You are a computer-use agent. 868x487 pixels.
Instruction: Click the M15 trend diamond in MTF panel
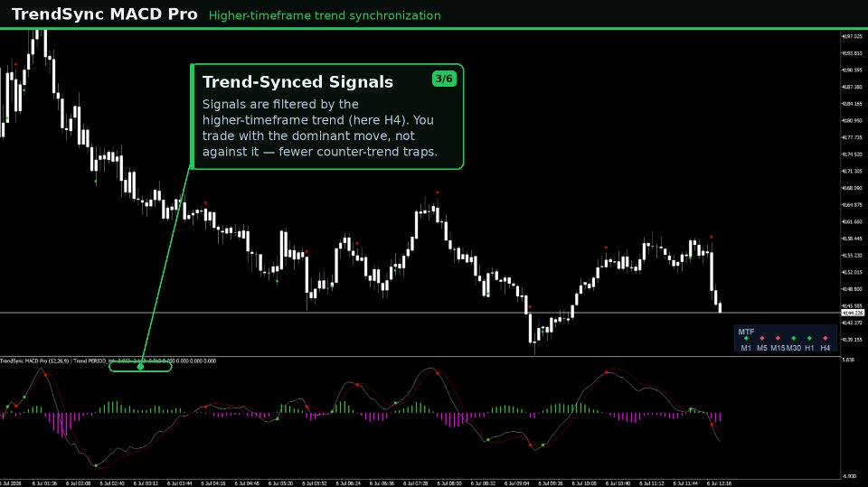[x=778, y=338]
